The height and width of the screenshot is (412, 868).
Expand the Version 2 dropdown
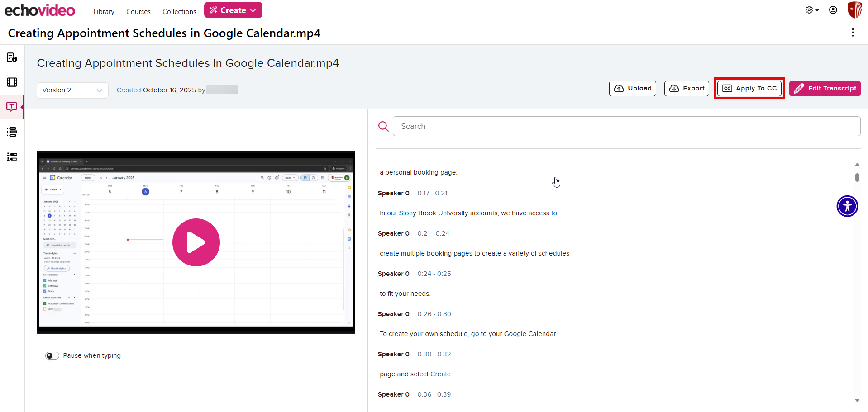click(x=72, y=90)
